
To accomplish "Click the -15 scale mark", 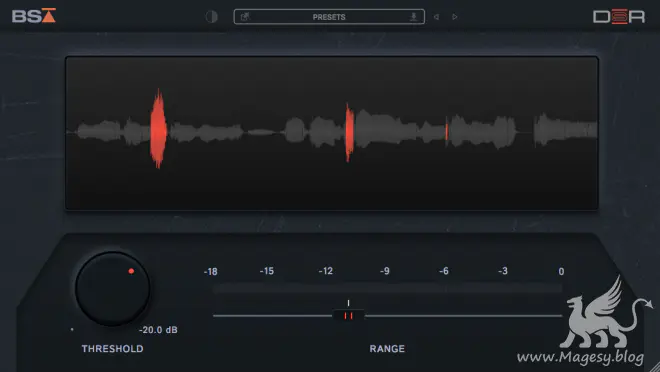I will click(x=267, y=271).
